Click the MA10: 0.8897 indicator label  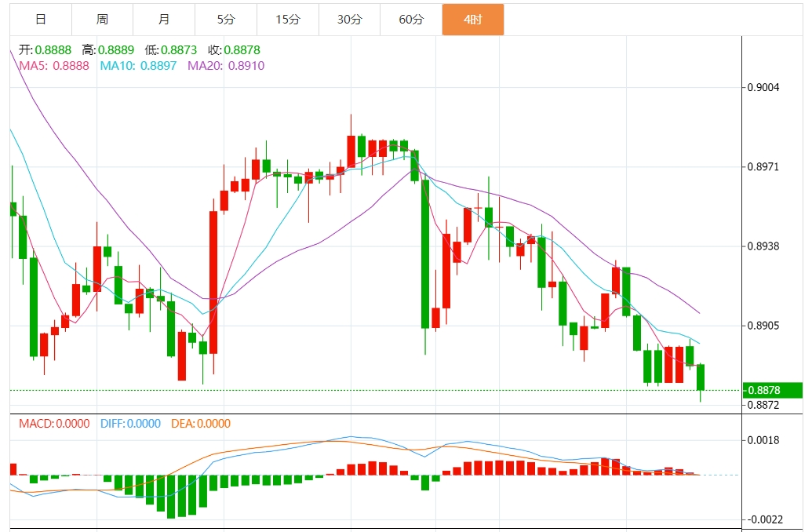[138, 66]
